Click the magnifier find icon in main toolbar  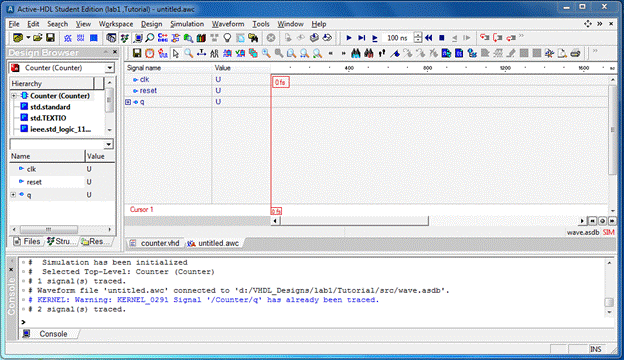pos(150,38)
